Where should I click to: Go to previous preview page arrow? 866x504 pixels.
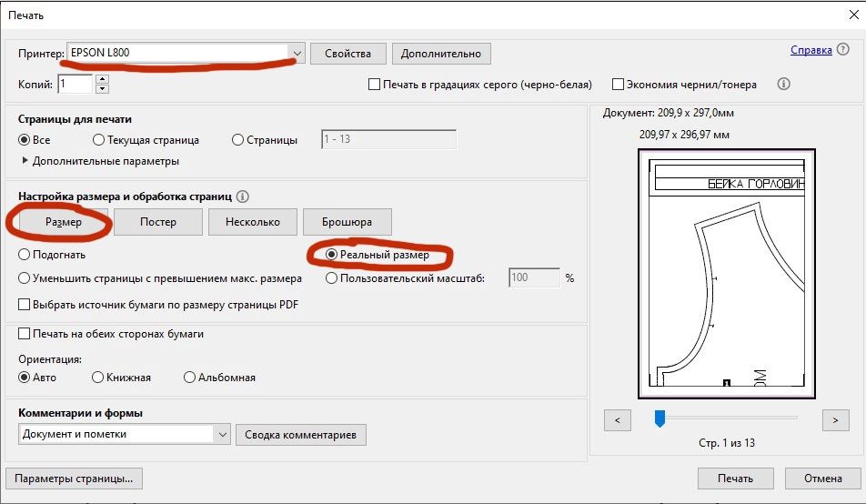click(617, 419)
